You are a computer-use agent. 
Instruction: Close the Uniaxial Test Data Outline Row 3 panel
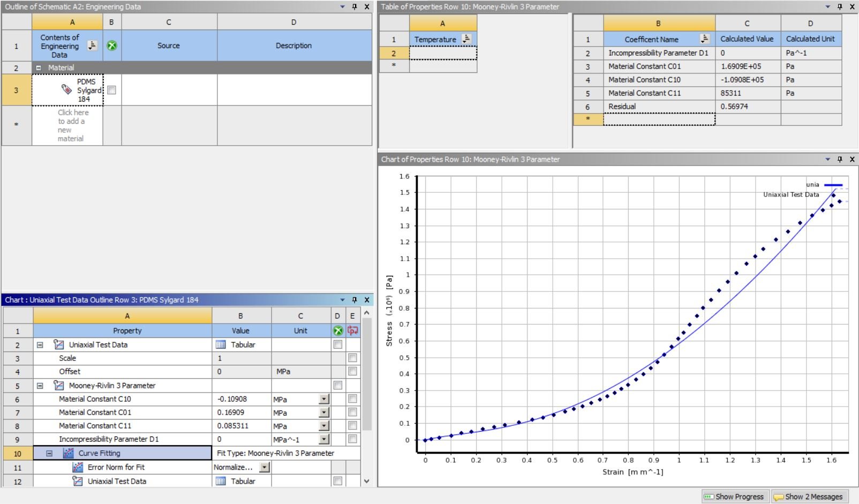pyautogui.click(x=367, y=300)
